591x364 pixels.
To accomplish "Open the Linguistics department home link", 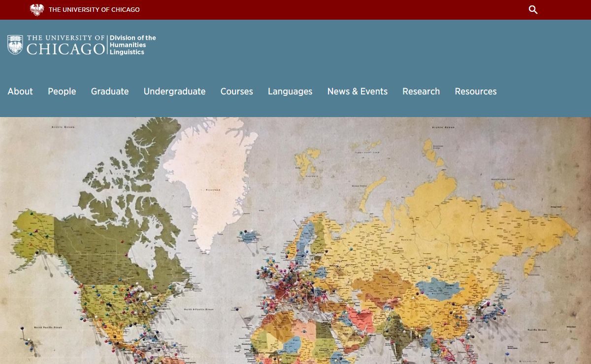I will tap(127, 52).
